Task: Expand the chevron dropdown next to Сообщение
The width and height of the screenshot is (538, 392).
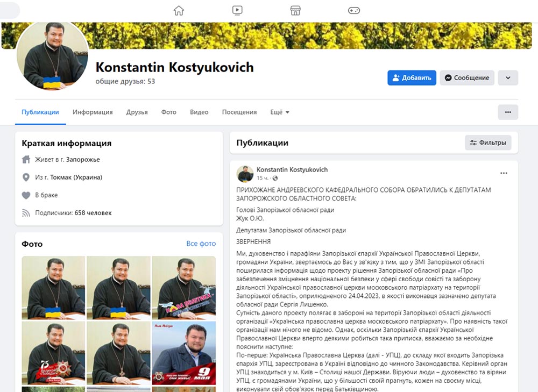Action: 508,78
